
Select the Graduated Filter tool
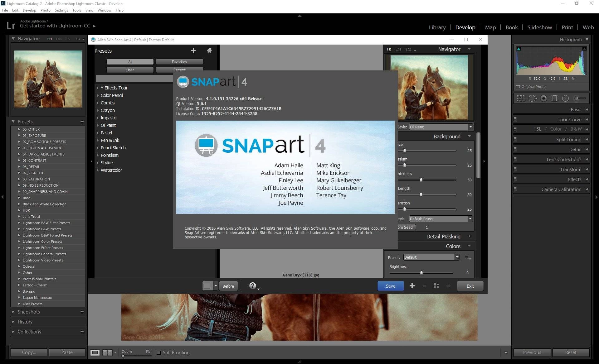(554, 98)
